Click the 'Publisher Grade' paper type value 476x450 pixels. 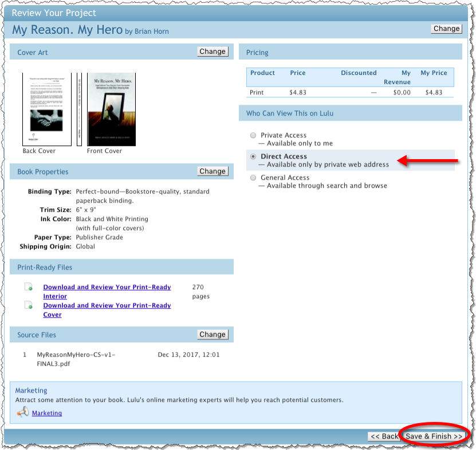point(99,237)
